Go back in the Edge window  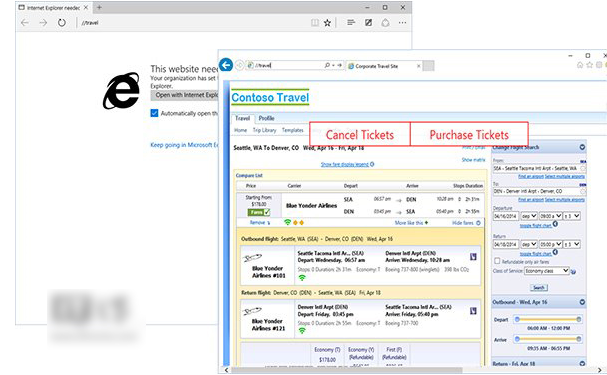click(x=25, y=23)
